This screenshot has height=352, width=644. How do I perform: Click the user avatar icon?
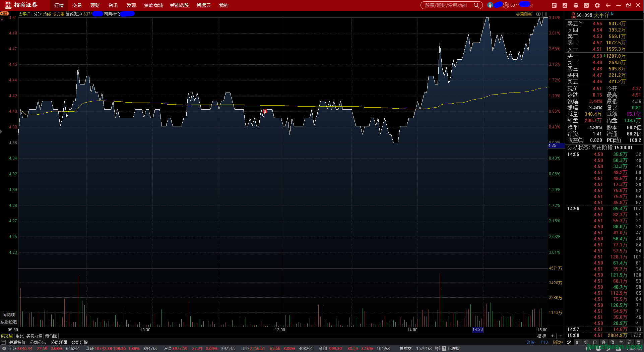pyautogui.click(x=490, y=5)
